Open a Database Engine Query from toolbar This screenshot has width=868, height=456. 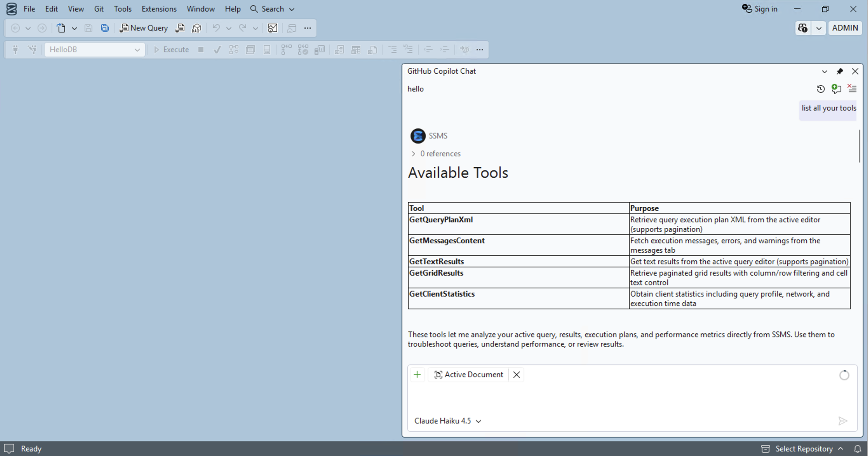(x=180, y=28)
